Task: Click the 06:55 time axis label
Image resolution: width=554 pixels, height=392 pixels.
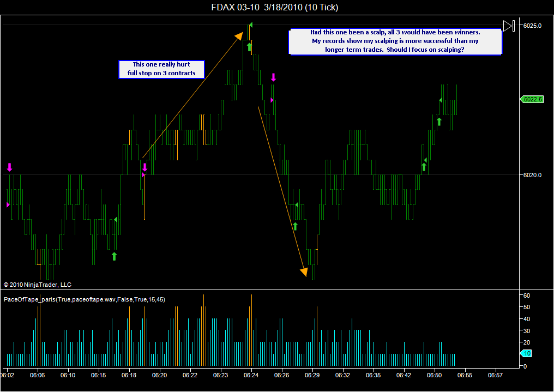Action: click(x=465, y=375)
